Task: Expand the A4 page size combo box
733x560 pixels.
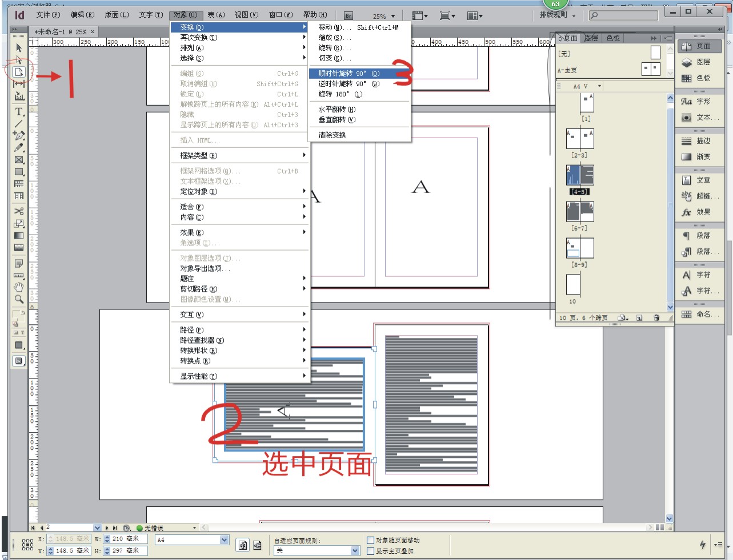Action: 224,539
